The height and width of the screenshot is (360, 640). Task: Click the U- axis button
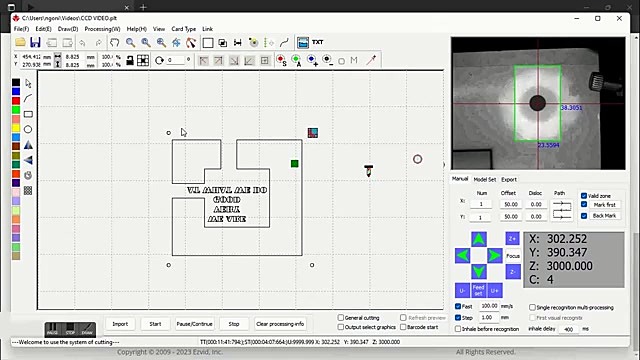tap(462, 290)
